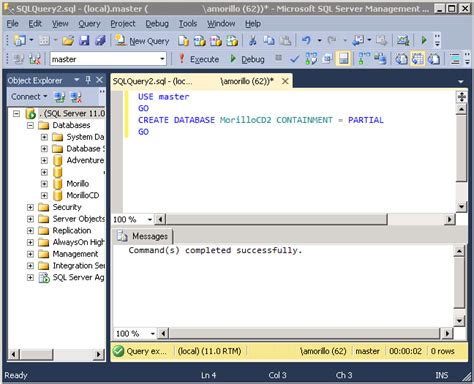The height and width of the screenshot is (384, 474).
Task: Switch output to Results to Grid
Action: tap(417, 59)
